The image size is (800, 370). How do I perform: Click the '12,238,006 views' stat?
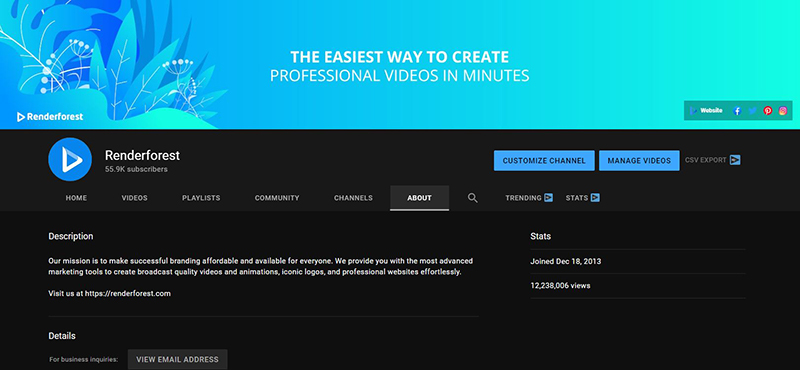click(560, 286)
